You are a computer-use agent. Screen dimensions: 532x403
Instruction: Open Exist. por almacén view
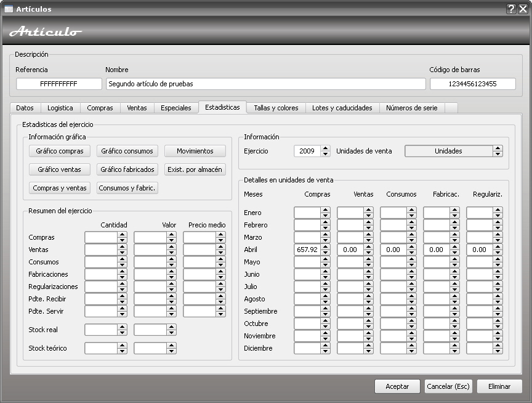[195, 169]
